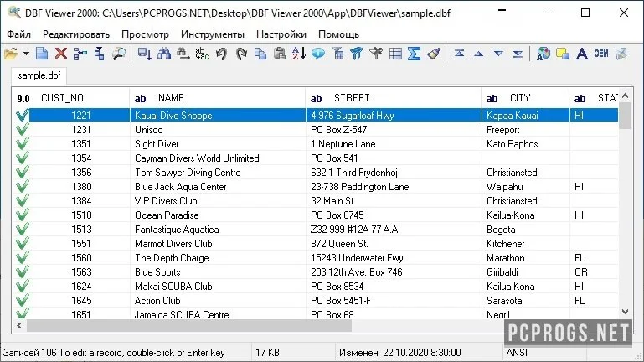Screen dimensions: 644x362
Task: Open the Настройки menu
Action: 281,34
